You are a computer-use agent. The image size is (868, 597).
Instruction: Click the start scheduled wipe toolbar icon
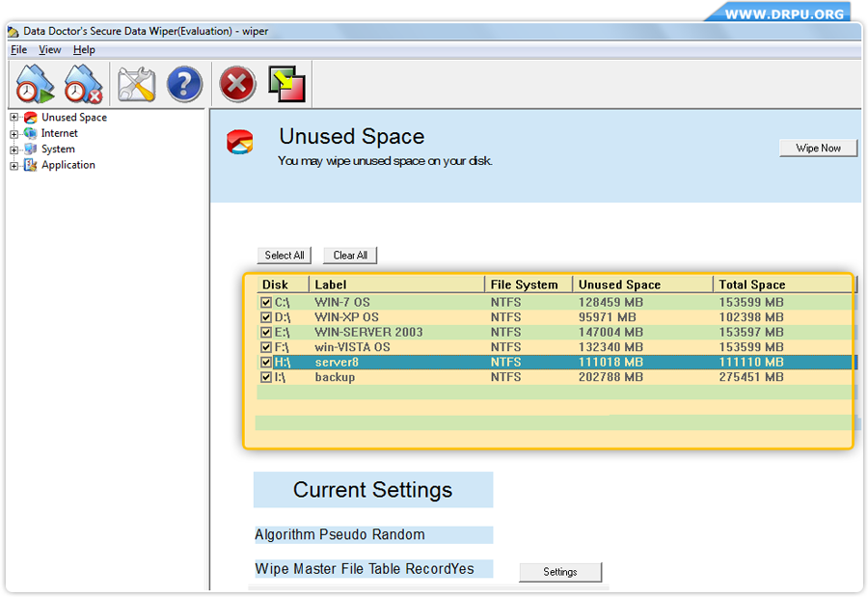[35, 84]
